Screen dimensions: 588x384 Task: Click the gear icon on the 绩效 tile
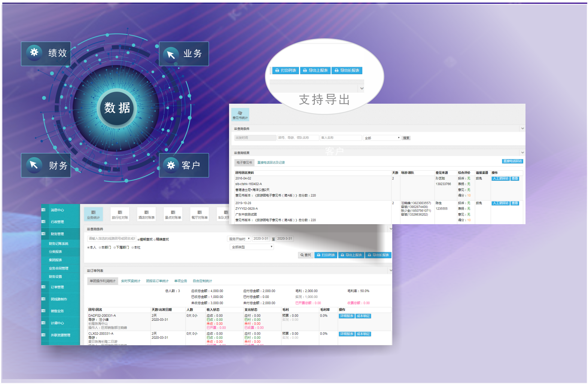pos(34,52)
